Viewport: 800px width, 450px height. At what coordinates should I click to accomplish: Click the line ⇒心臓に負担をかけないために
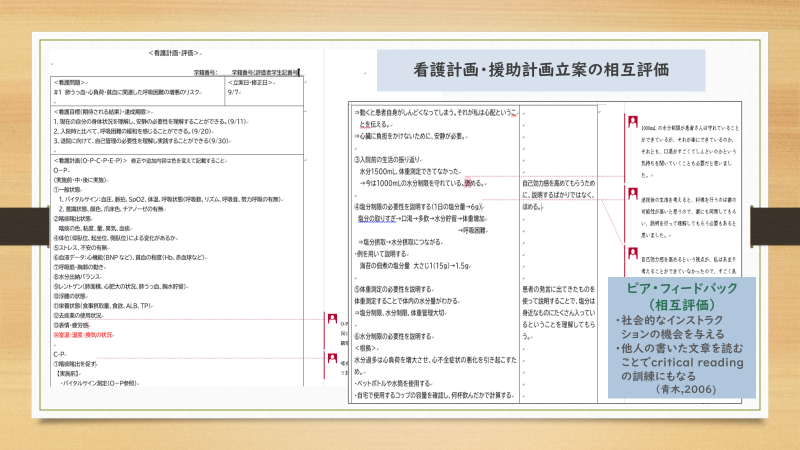pyautogui.click(x=411, y=136)
